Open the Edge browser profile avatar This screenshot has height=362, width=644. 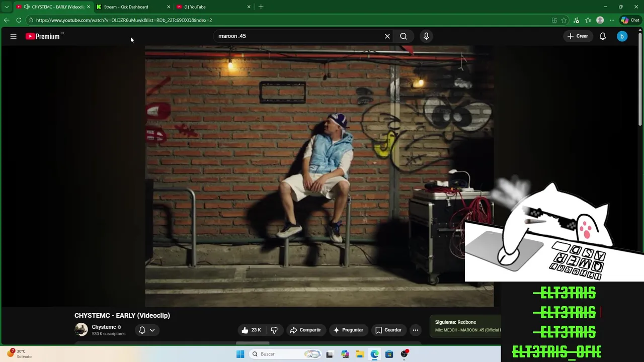click(x=600, y=20)
